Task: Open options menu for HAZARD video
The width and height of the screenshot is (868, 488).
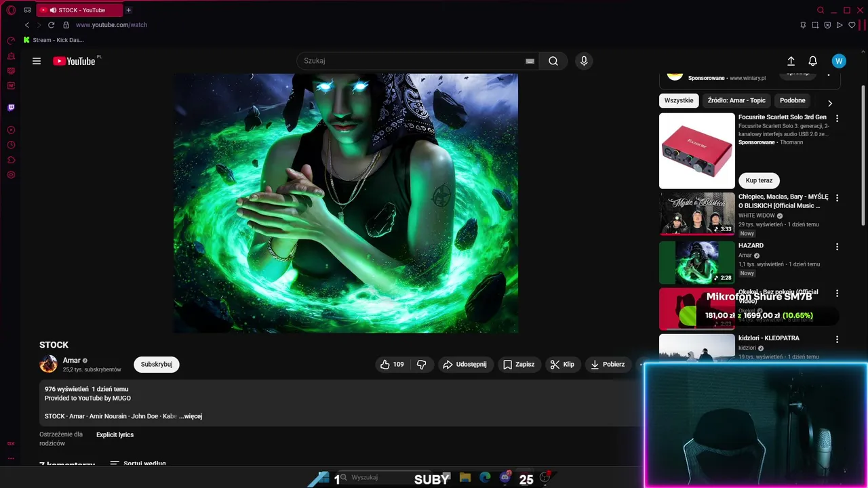Action: [837, 247]
